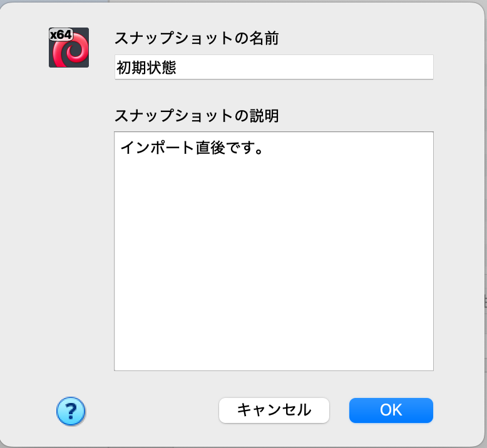The image size is (487, 448).
Task: Click the blank lower area of description box
Action: (x=274, y=326)
